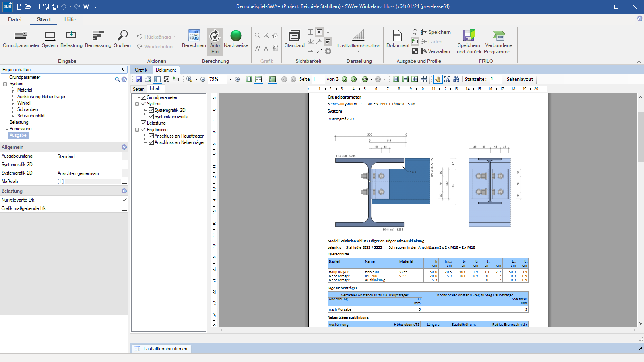Image resolution: width=644 pixels, height=362 pixels.
Task: Click the zoom-out minus icon
Action: point(203,79)
